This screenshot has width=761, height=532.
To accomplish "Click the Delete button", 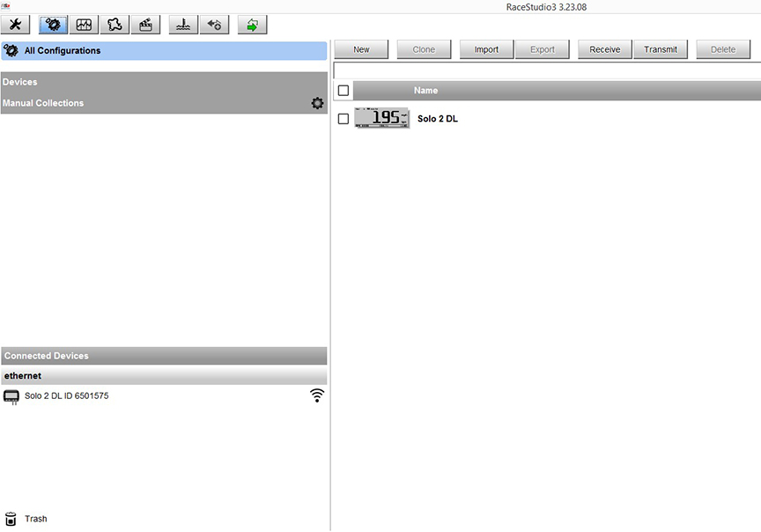I will tap(723, 49).
